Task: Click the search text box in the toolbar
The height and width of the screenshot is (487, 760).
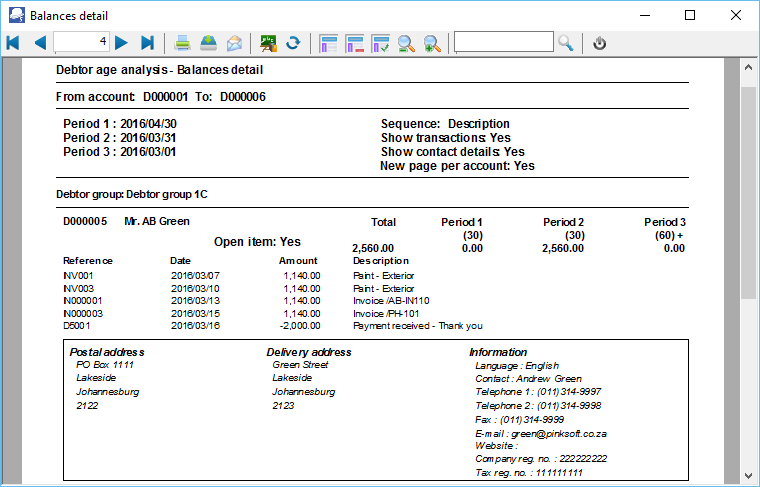Action: (503, 42)
